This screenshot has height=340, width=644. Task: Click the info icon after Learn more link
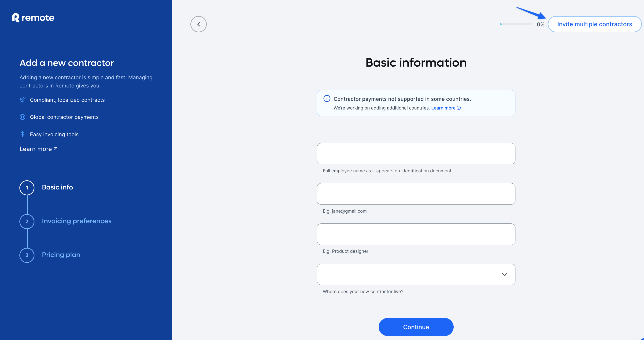[x=459, y=108]
